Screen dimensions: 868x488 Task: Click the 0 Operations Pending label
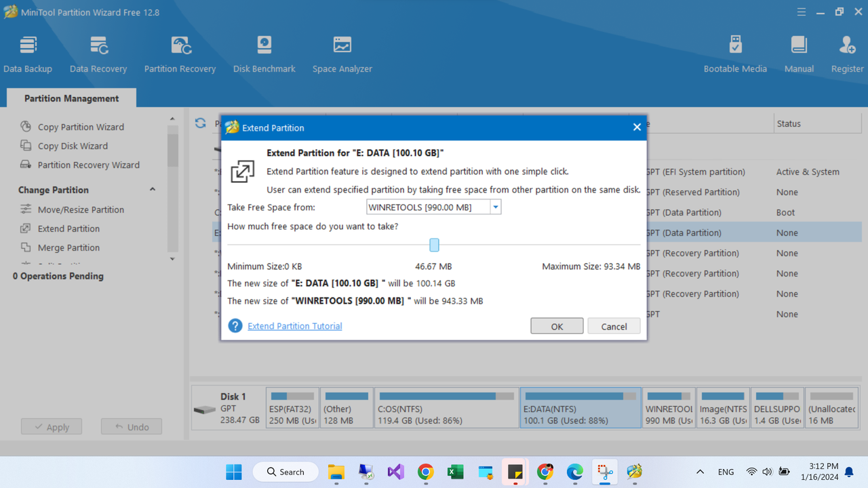coord(58,276)
